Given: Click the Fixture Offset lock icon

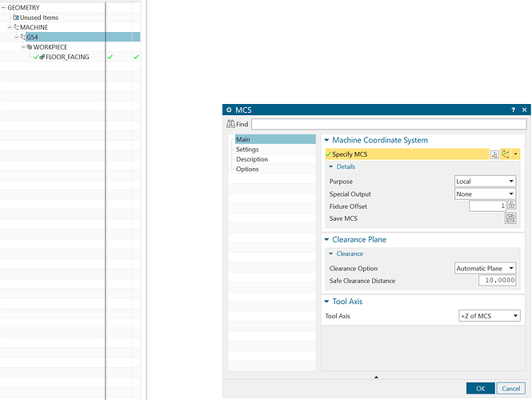Looking at the screenshot, I should [x=512, y=205].
